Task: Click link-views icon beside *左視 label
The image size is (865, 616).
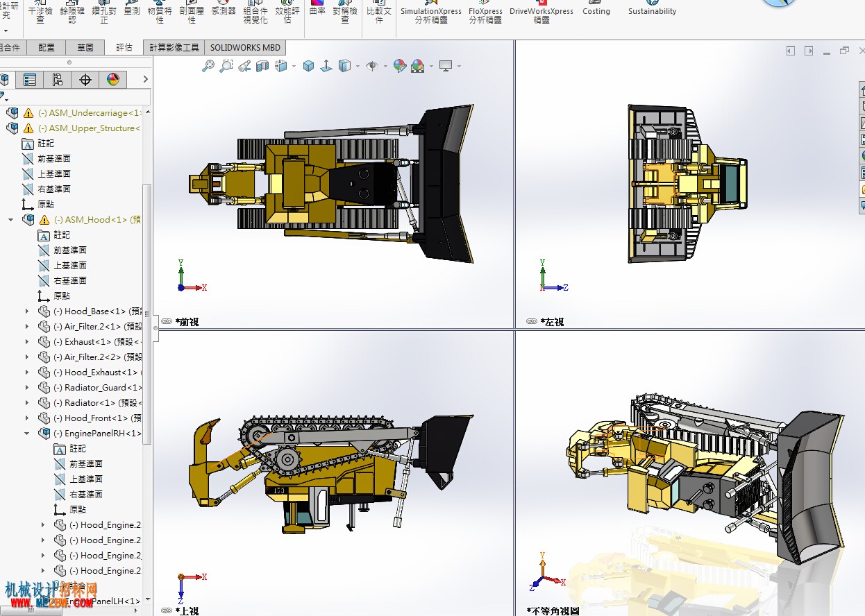Action: [x=532, y=322]
